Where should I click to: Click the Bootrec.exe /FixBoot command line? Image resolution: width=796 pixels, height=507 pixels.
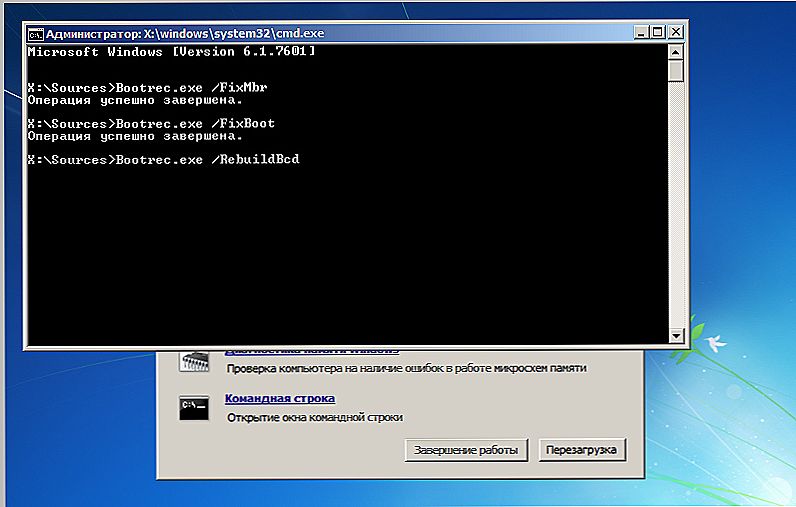[x=151, y=123]
